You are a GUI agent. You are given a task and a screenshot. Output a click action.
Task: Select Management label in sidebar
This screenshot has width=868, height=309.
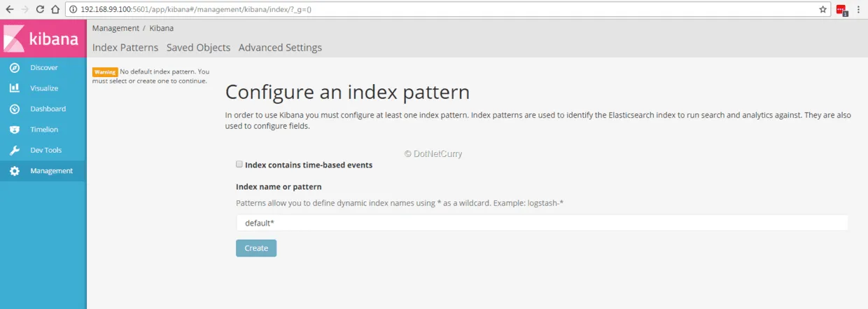click(51, 171)
